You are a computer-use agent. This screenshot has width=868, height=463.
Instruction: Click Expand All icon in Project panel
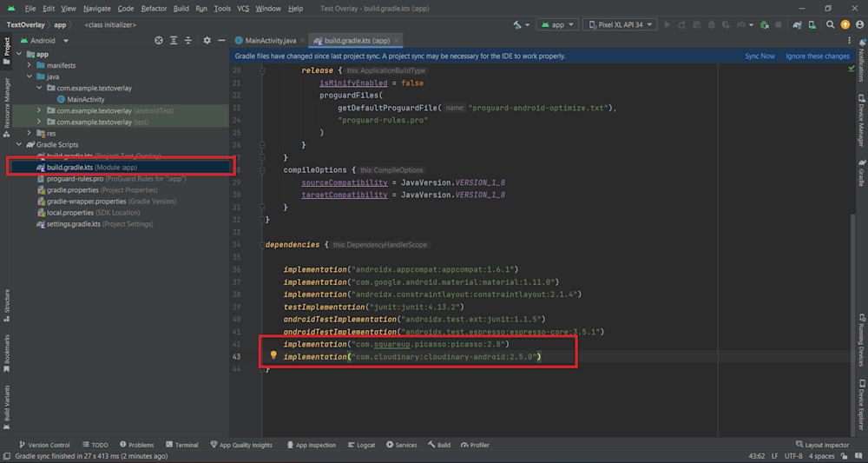[x=174, y=41]
